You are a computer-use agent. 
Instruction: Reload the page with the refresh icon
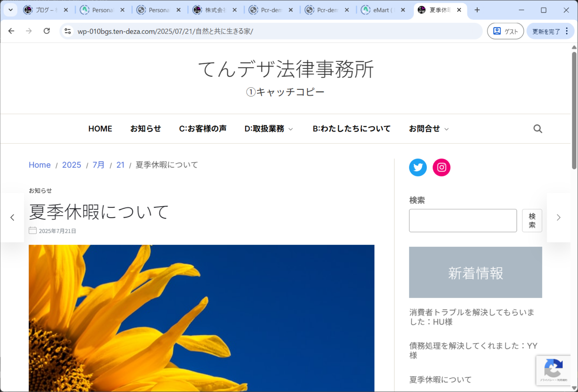click(x=47, y=31)
